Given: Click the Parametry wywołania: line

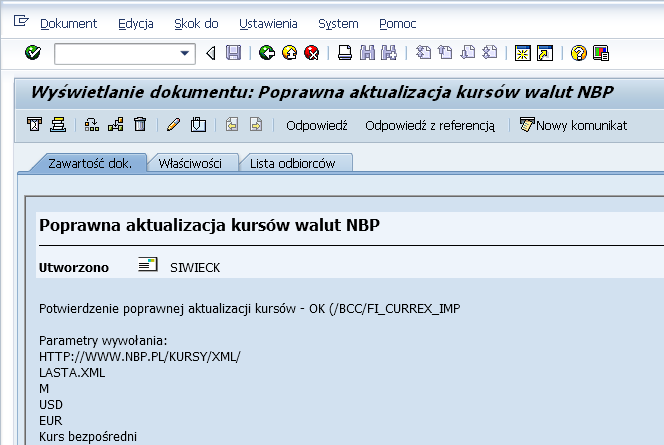Looking at the screenshot, I should click(x=103, y=341).
